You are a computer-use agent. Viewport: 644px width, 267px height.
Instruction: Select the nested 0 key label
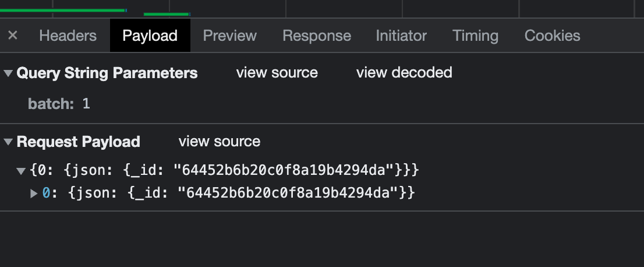pos(47,193)
